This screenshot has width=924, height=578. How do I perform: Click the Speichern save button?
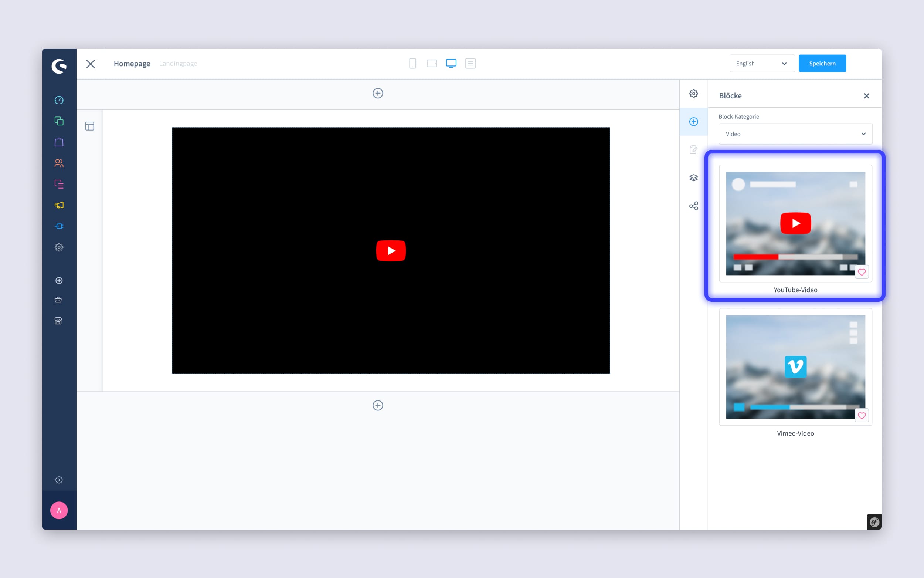(822, 63)
